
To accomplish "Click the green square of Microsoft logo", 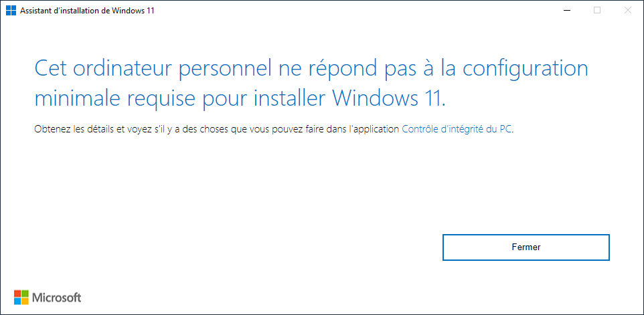I will (x=25, y=294).
